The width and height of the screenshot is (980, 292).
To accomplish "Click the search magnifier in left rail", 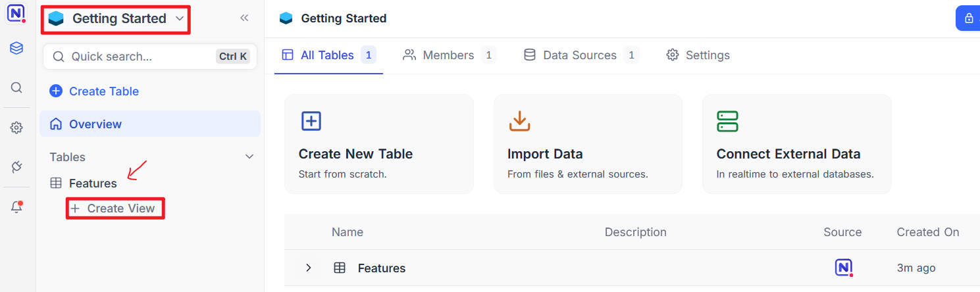I will pos(16,87).
